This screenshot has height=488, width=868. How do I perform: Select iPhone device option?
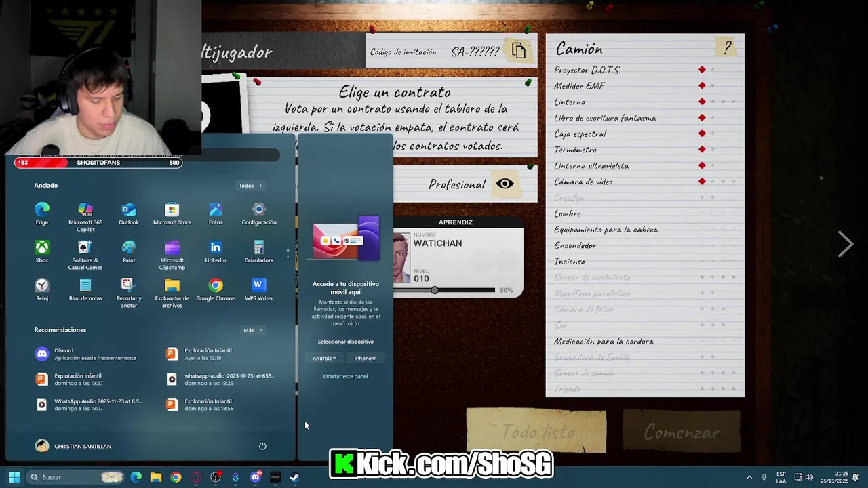(365, 358)
